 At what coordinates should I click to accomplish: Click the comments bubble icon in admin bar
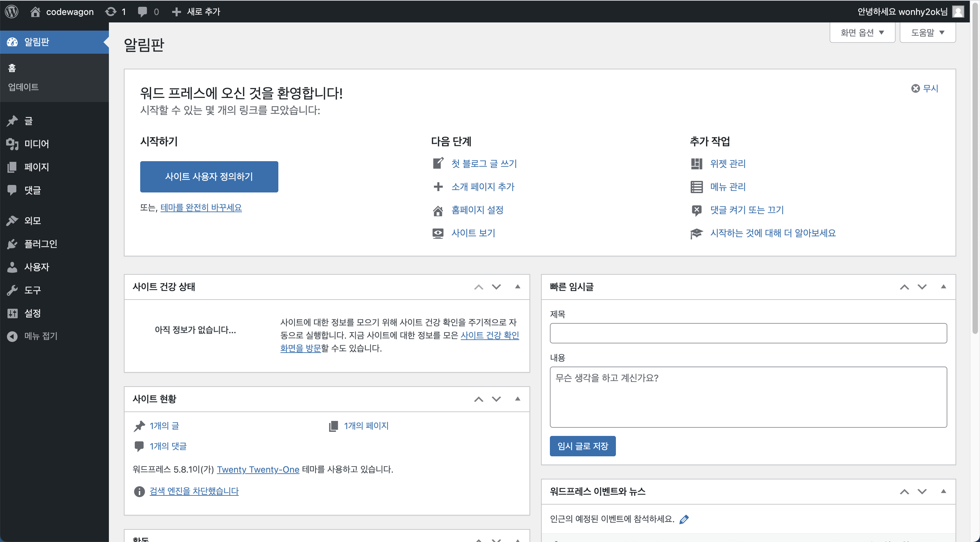coord(142,12)
